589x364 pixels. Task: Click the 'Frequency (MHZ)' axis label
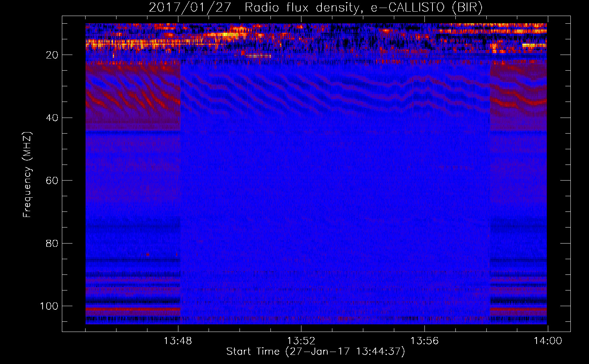(27, 175)
